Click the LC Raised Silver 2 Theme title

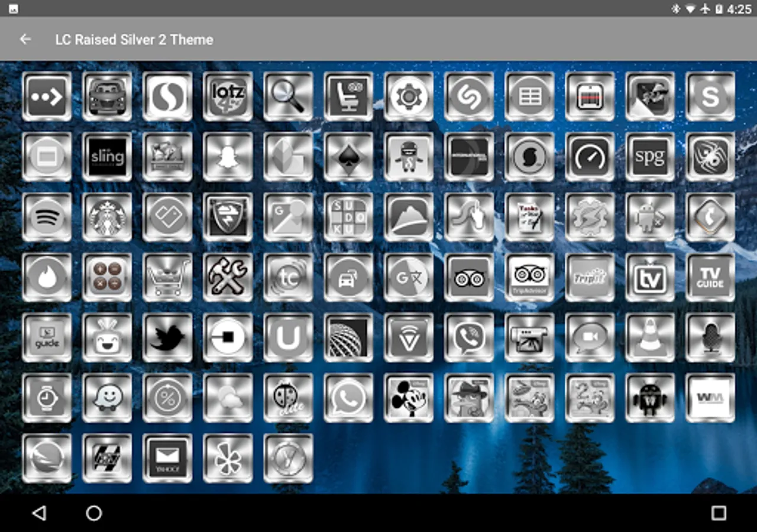134,40
